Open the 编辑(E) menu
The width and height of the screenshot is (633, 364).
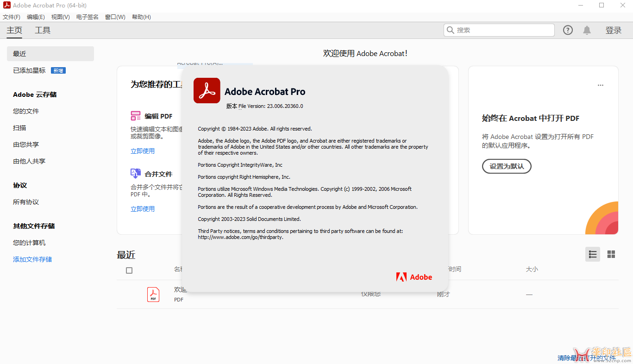(x=36, y=17)
